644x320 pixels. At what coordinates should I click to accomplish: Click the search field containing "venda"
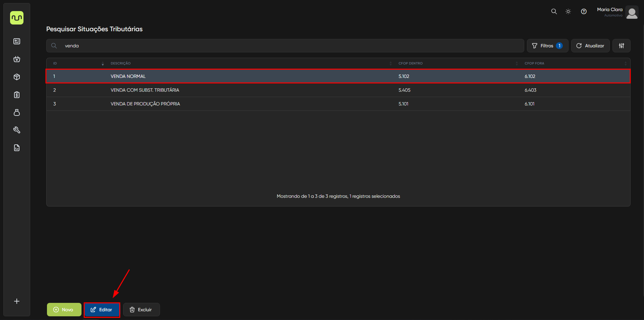(x=285, y=46)
